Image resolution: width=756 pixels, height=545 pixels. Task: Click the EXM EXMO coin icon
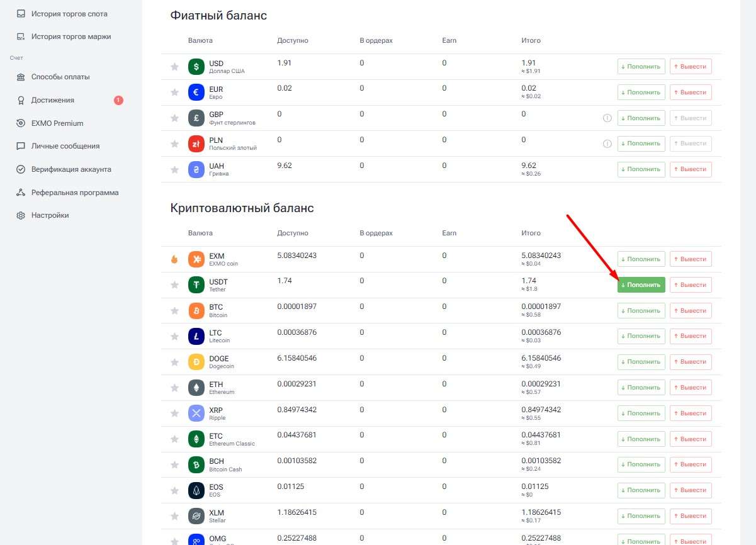pos(196,259)
